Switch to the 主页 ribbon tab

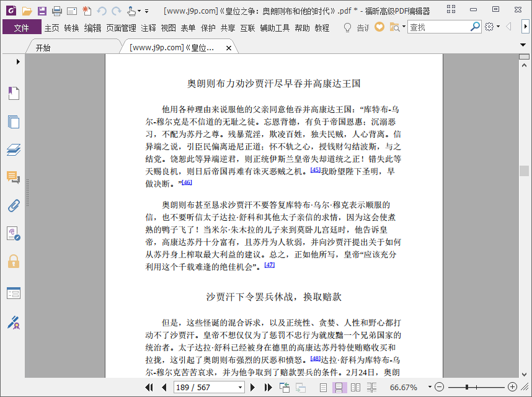point(52,28)
